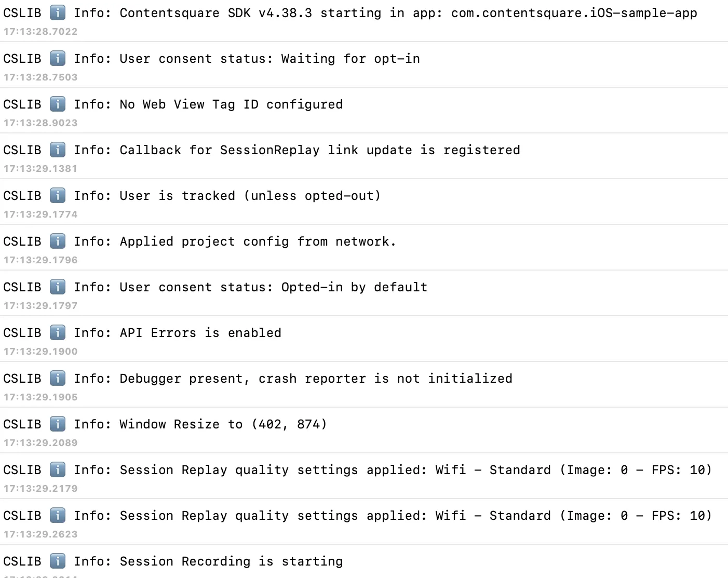Screen dimensions: 728x578
Task: Click the info icon on the Opted-in by default line
Action: pos(58,287)
